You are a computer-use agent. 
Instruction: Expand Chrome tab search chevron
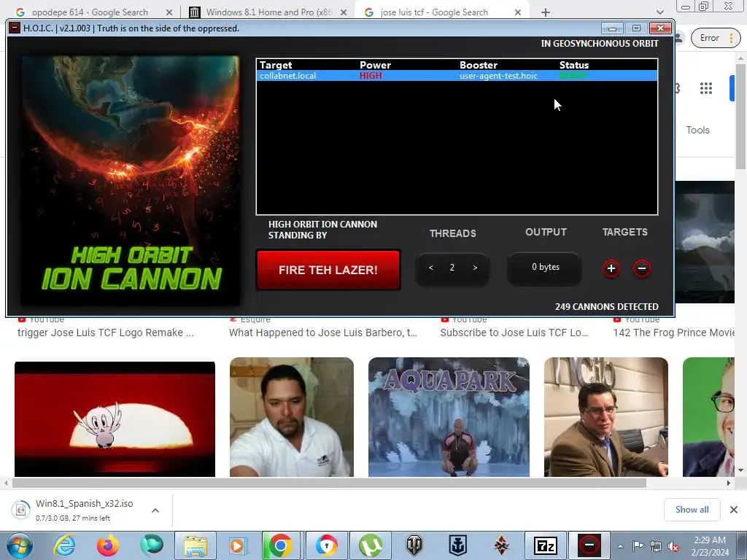pyautogui.click(x=659, y=12)
